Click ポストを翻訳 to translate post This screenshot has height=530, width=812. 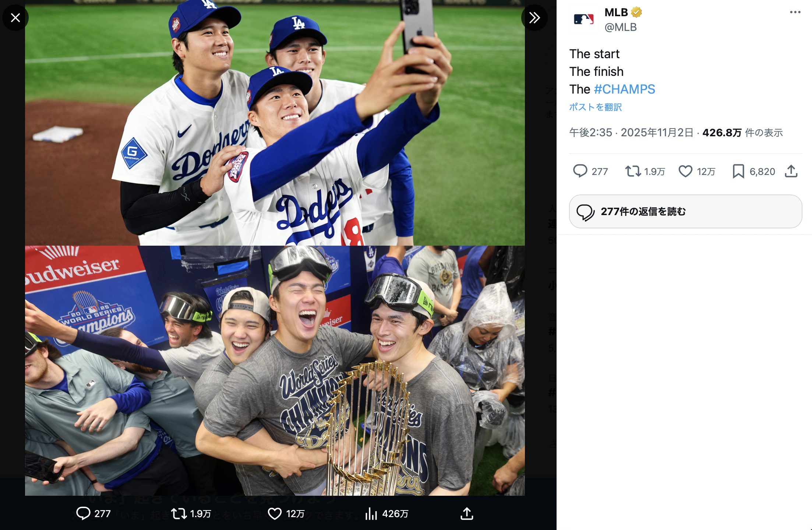tap(595, 107)
